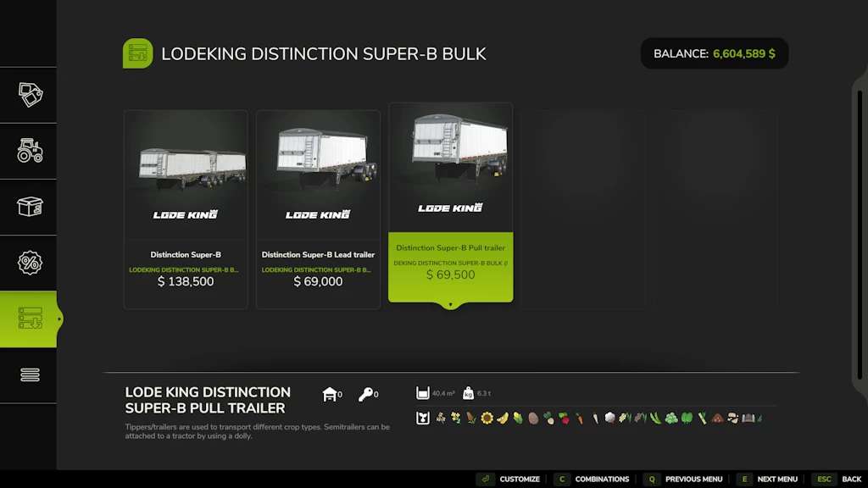Click the sunflower crop type icon
This screenshot has width=868, height=488.
pyautogui.click(x=487, y=418)
